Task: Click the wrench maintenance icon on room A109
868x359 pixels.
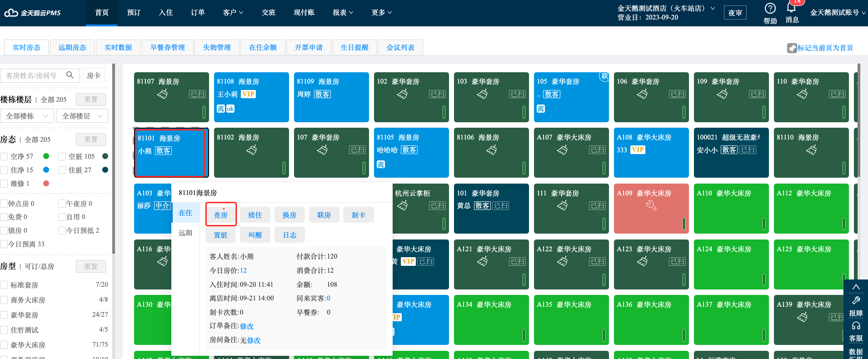Action: 651,205
